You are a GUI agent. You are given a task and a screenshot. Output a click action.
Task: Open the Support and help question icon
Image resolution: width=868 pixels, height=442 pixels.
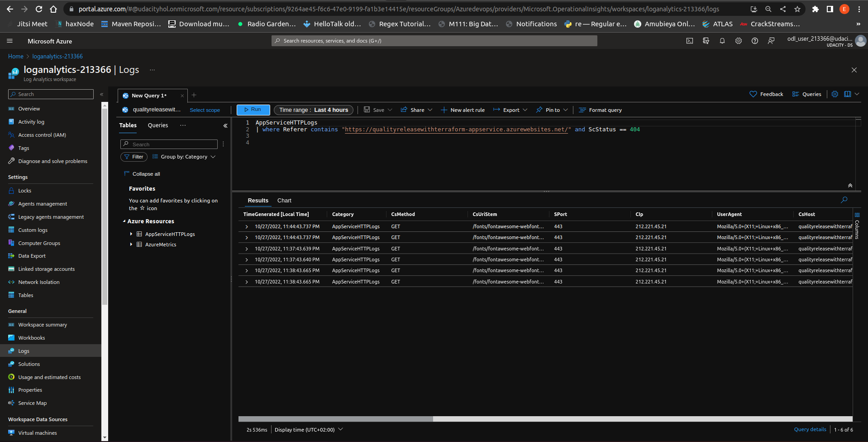tap(755, 41)
